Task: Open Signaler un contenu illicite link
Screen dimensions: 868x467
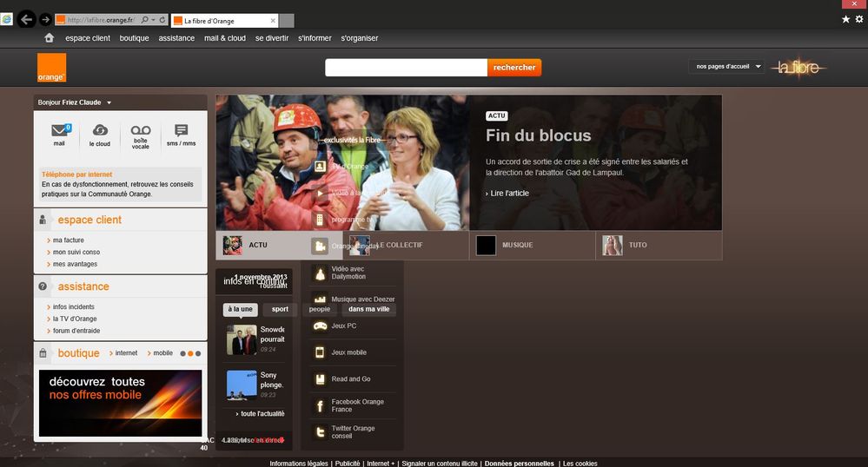Action: pos(440,464)
